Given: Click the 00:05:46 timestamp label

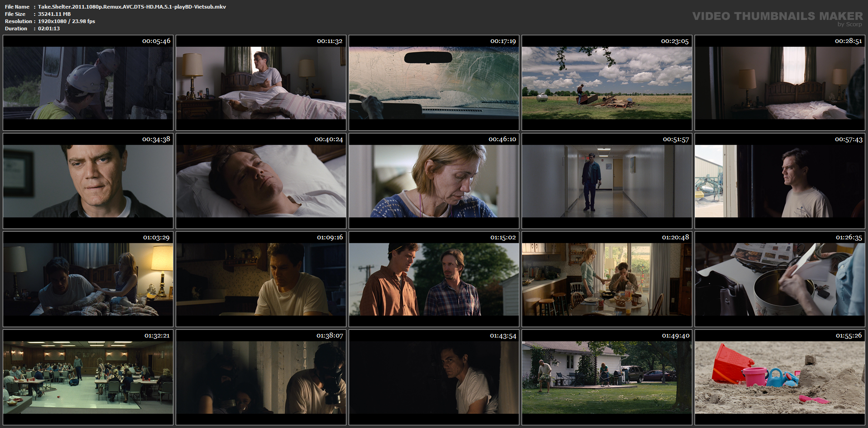Looking at the screenshot, I should 156,41.
